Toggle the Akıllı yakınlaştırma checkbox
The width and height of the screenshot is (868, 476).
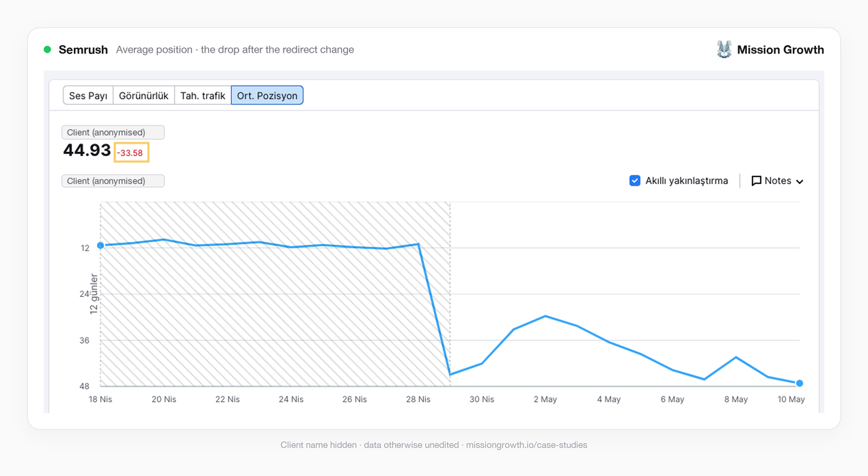point(635,181)
